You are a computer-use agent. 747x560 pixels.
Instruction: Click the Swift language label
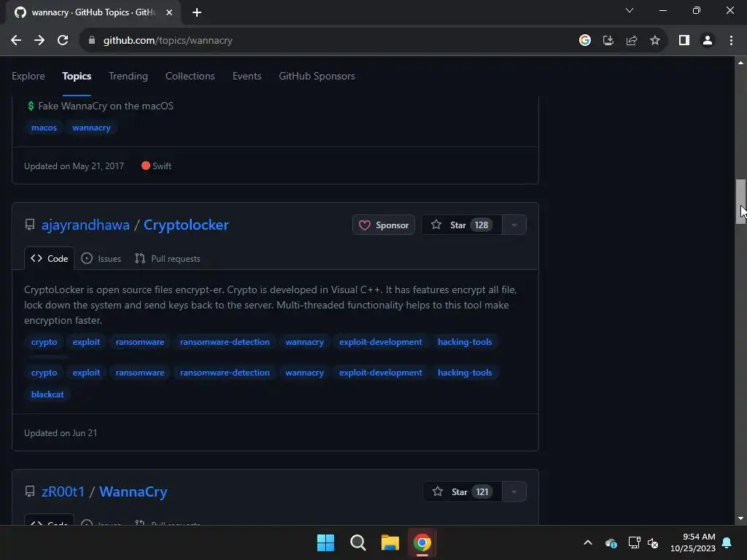pyautogui.click(x=156, y=166)
